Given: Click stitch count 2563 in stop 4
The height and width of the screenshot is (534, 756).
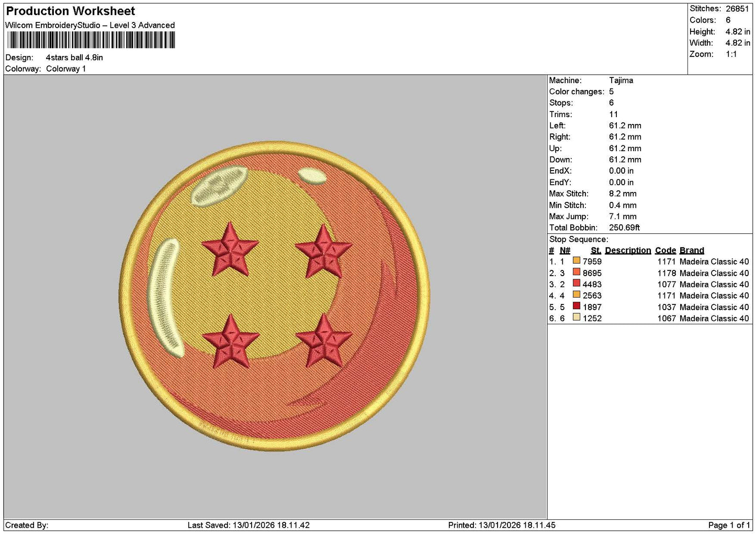Looking at the screenshot, I should click(x=592, y=296).
